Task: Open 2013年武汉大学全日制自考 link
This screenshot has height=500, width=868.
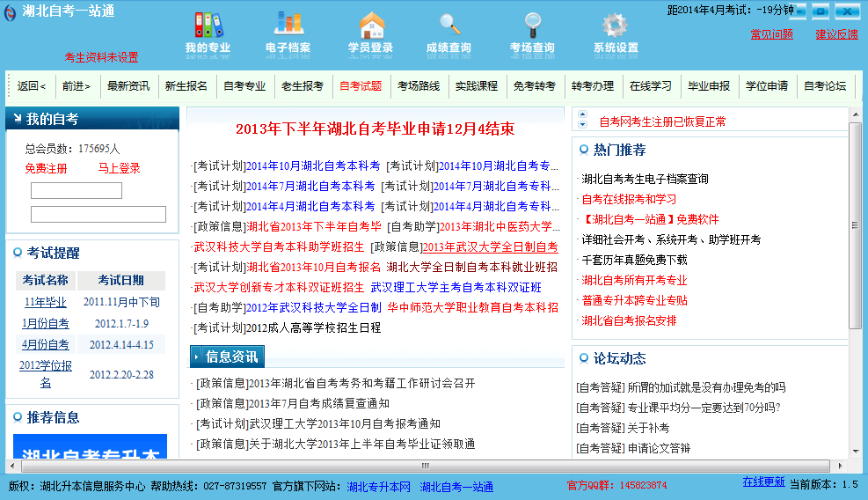Action: point(491,246)
